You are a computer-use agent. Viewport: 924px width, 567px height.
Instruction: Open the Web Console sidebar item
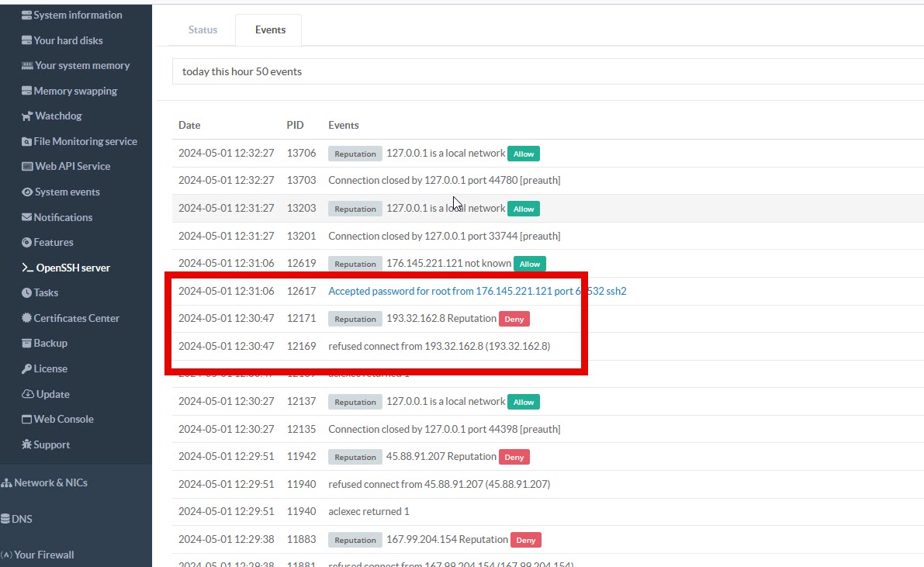pos(63,420)
